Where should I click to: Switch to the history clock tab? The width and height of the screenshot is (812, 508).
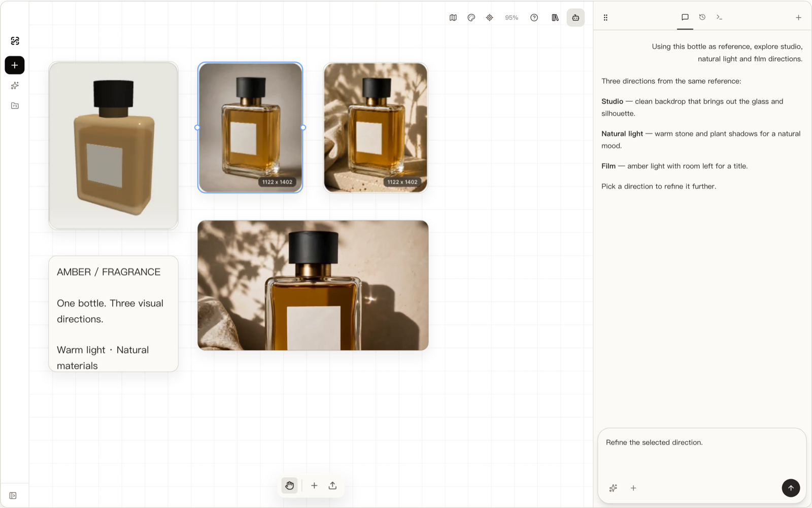click(x=702, y=17)
